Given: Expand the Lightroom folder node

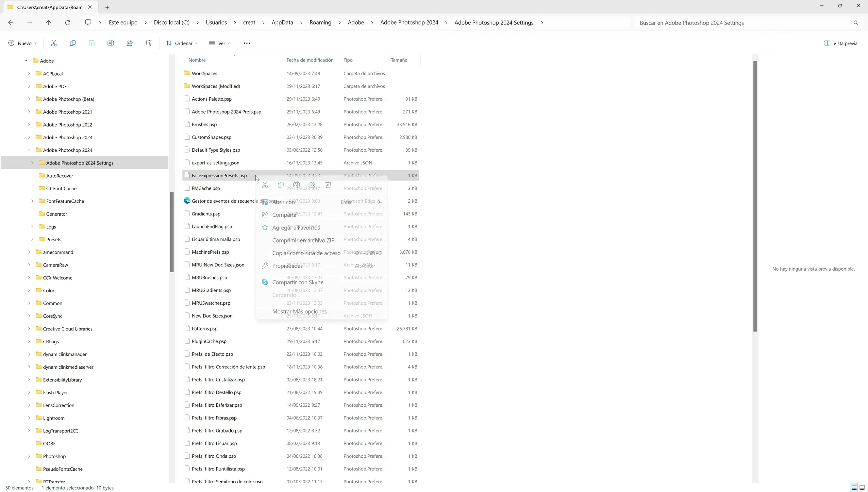Looking at the screenshot, I should (29, 418).
